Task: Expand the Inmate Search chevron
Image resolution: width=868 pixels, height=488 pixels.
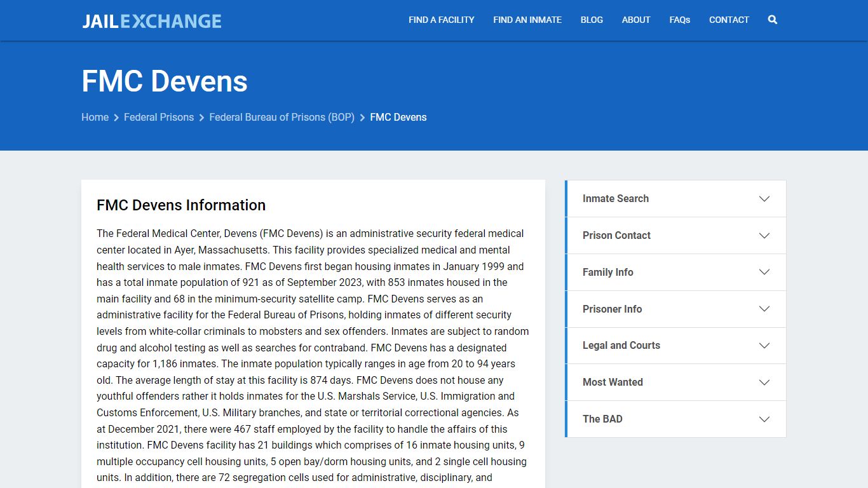Action: click(764, 199)
